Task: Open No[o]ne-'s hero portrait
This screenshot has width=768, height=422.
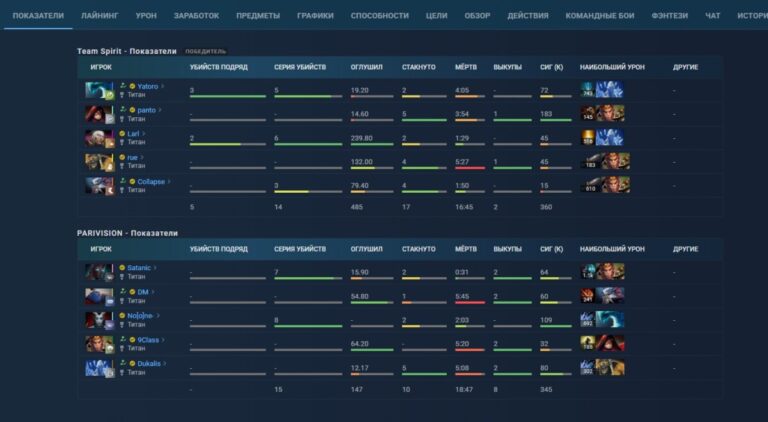Action: point(100,320)
